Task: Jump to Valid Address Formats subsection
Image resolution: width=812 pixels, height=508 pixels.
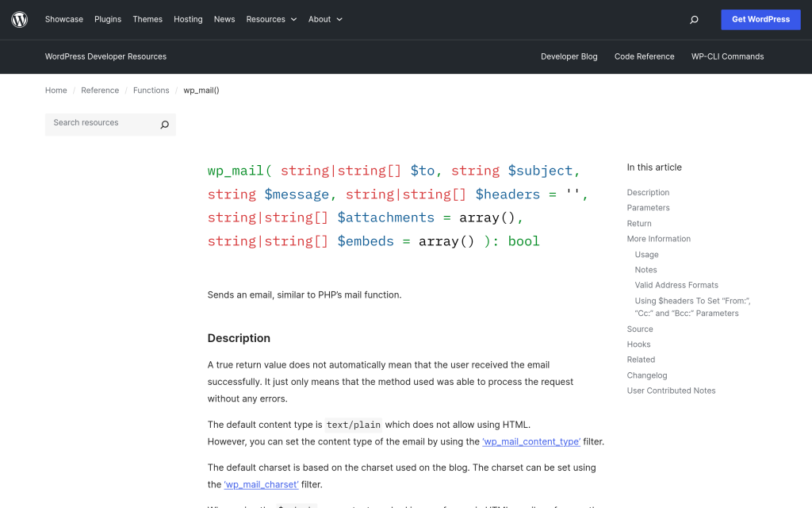Action: [x=676, y=285]
